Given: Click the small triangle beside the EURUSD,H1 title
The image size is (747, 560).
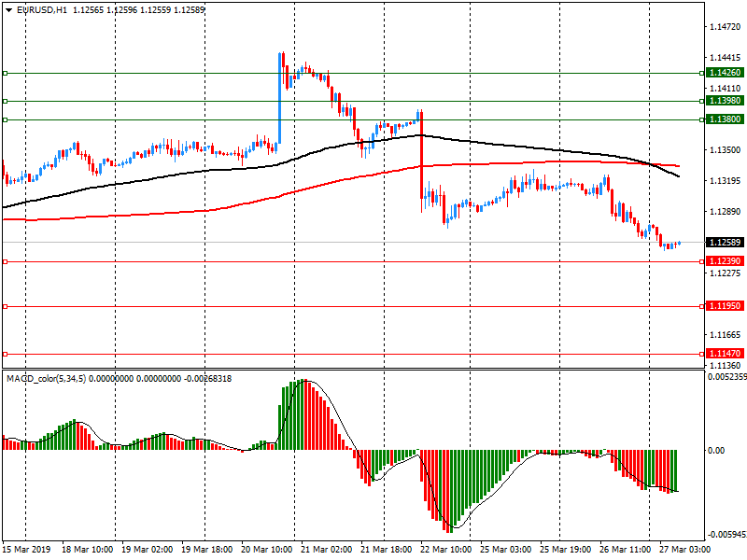Looking at the screenshot, I should click(7, 9).
